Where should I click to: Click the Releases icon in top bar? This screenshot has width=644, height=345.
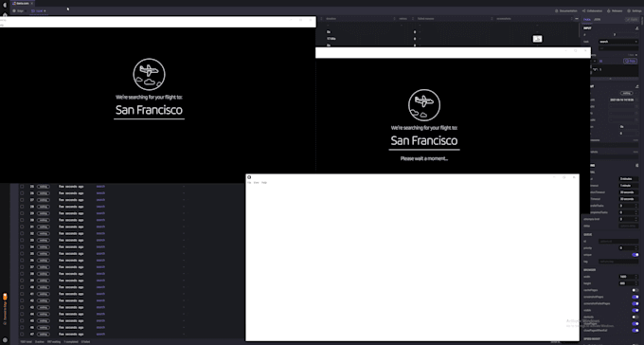tap(609, 11)
